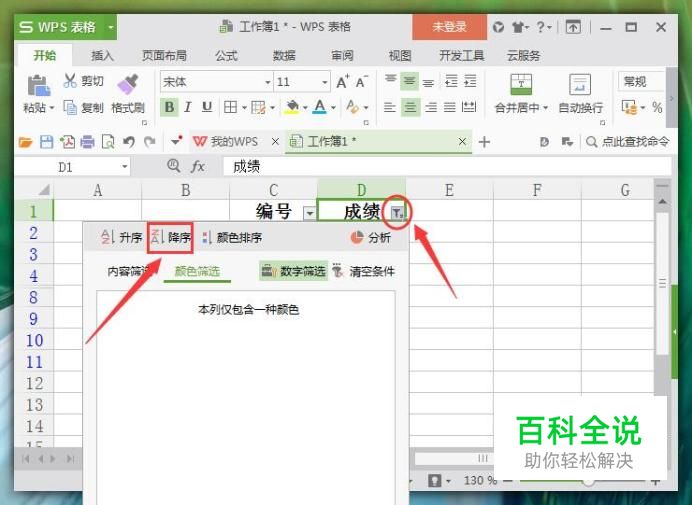This screenshot has width=692, height=505.
Task: Decrease font size with A- icon
Action: pos(362,82)
